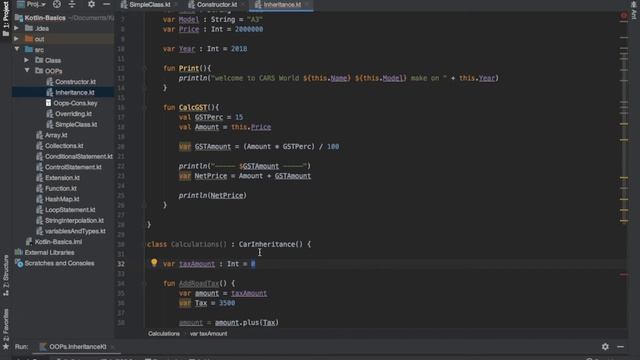Collapse the src folder
Screen dimensions: 640x360
coord(17,49)
